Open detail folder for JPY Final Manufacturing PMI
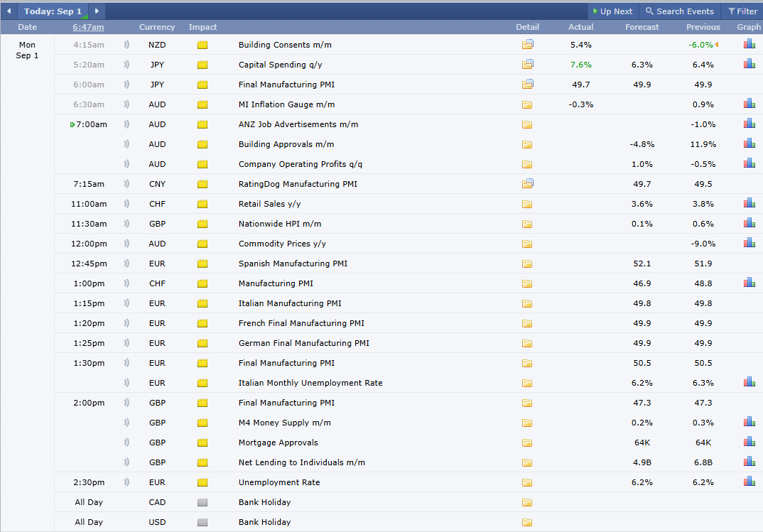 click(527, 84)
